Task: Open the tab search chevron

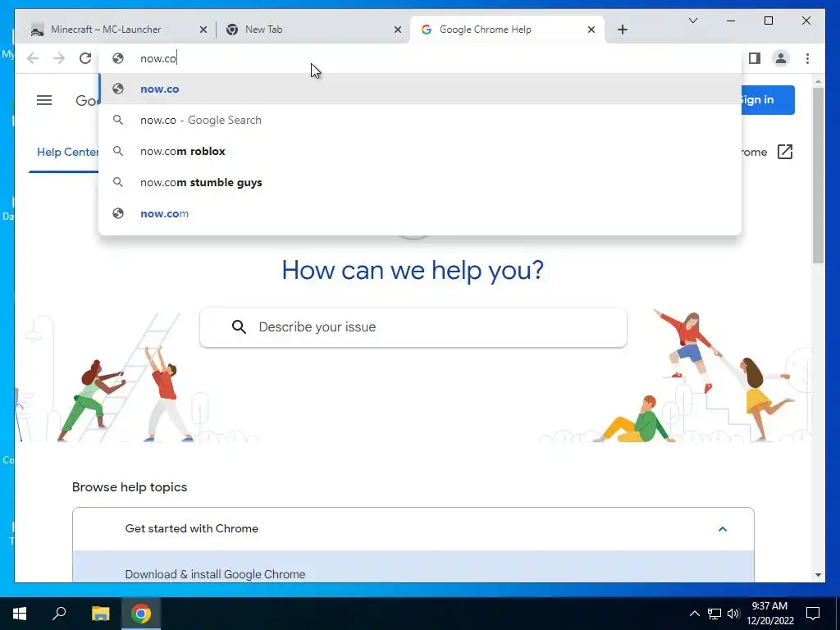Action: pos(693,21)
